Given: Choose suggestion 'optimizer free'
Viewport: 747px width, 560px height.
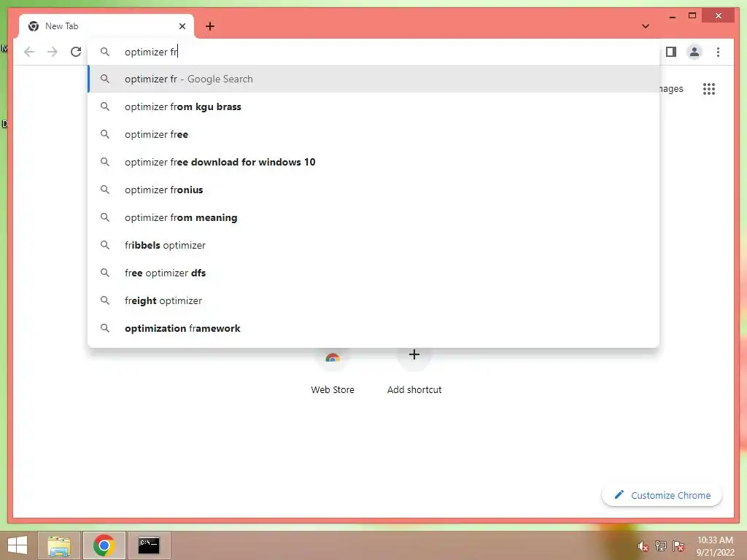Looking at the screenshot, I should click(x=373, y=134).
